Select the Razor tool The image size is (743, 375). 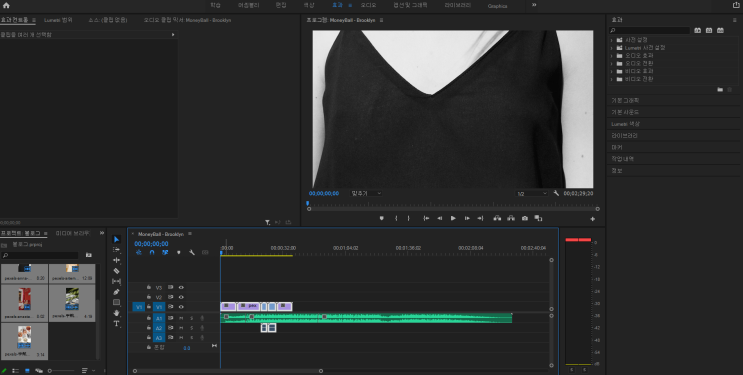pyautogui.click(x=117, y=271)
